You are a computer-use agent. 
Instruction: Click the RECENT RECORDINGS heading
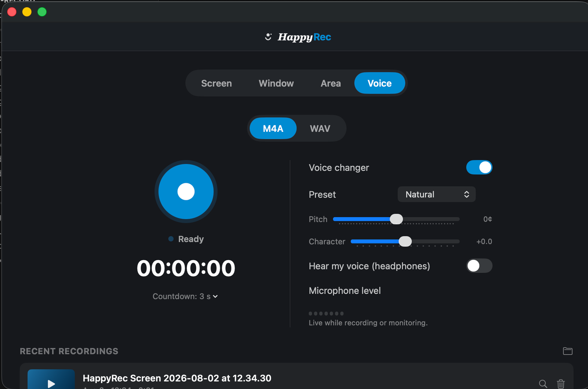[x=69, y=351]
